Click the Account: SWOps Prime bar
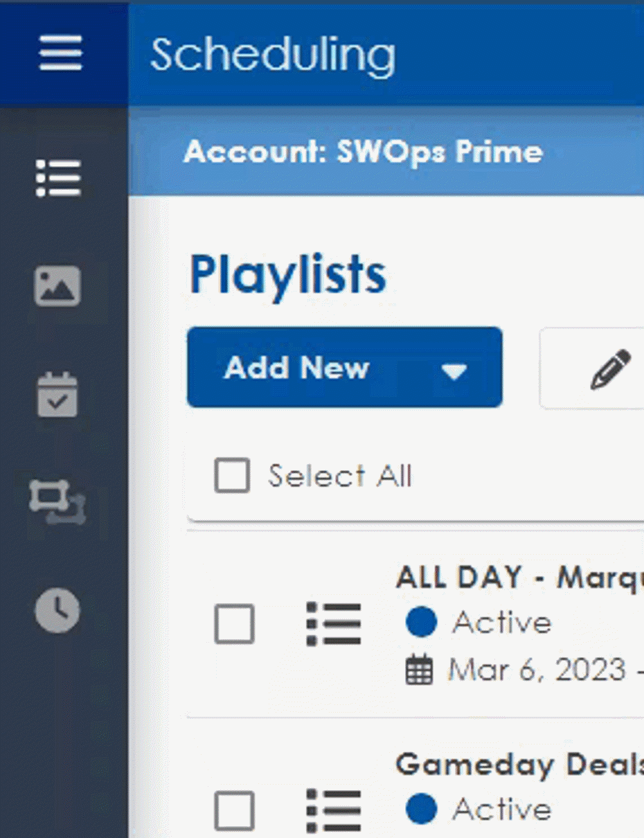Screen dimensions: 644x838 [x=363, y=152]
